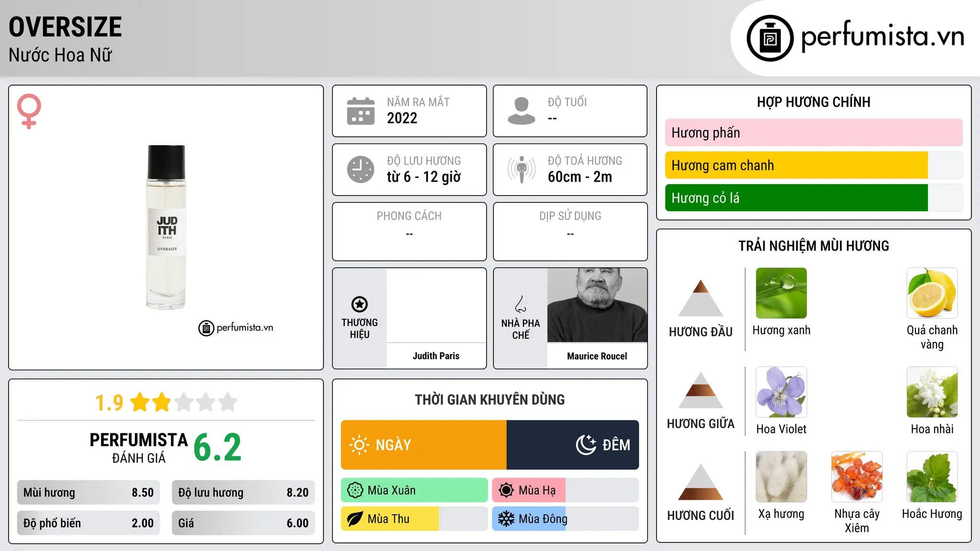Click the Hợp hương chính heading

click(x=814, y=102)
